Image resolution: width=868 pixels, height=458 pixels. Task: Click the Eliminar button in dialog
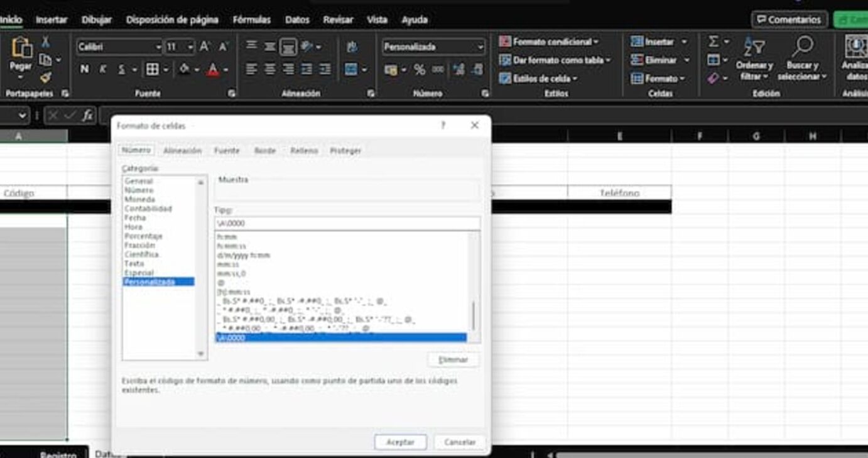[453, 360]
